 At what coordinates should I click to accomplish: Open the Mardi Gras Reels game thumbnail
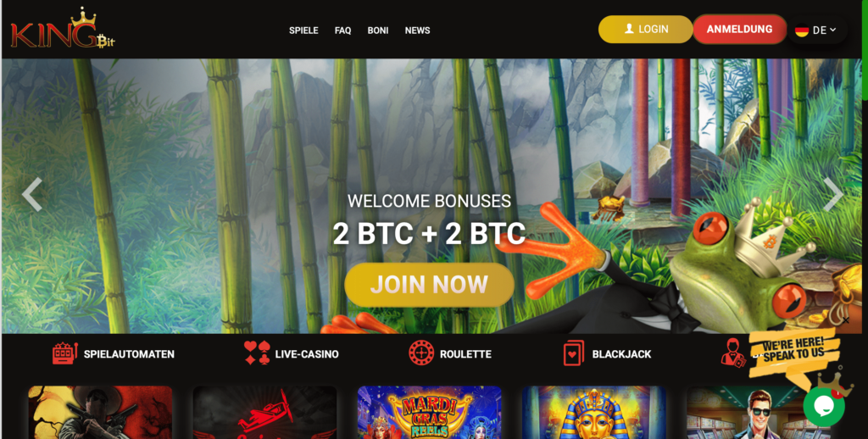click(x=429, y=413)
